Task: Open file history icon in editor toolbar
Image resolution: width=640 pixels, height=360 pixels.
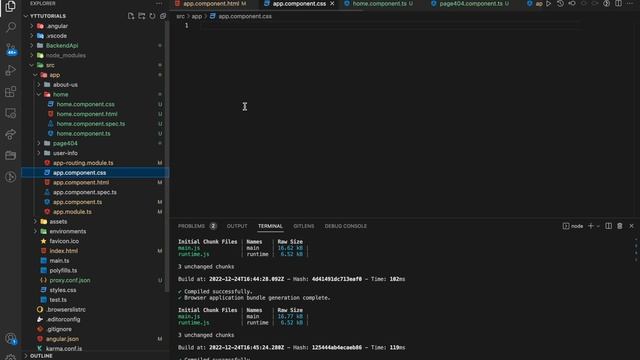Action: coord(560,4)
